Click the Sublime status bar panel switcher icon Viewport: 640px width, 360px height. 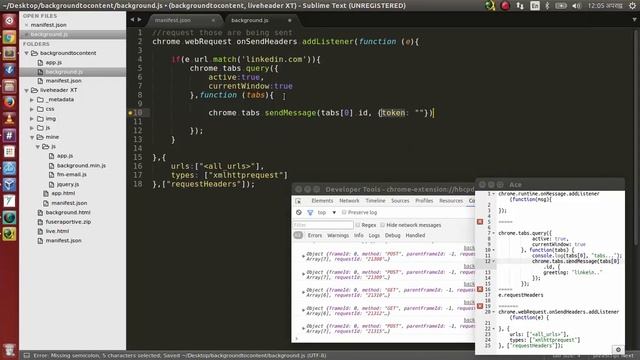[27, 356]
